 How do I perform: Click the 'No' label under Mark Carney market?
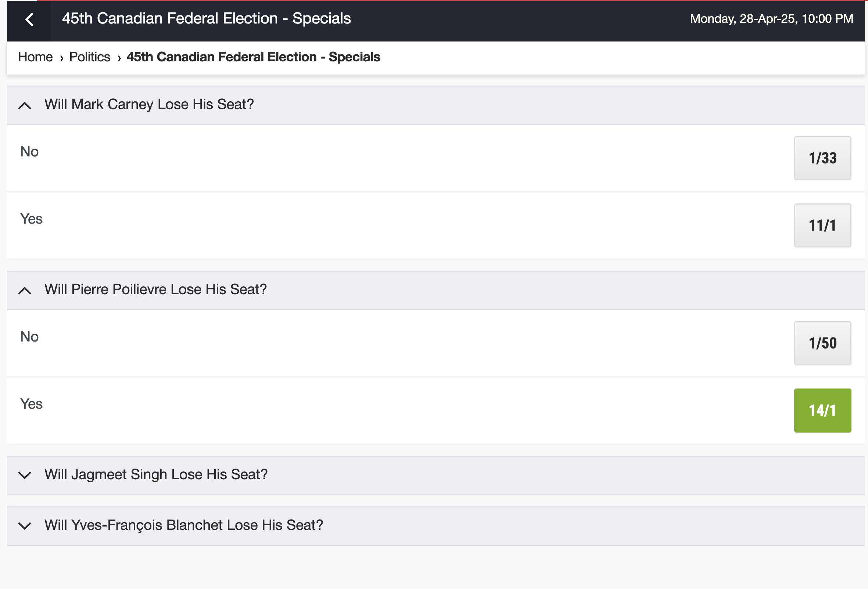coord(29,152)
